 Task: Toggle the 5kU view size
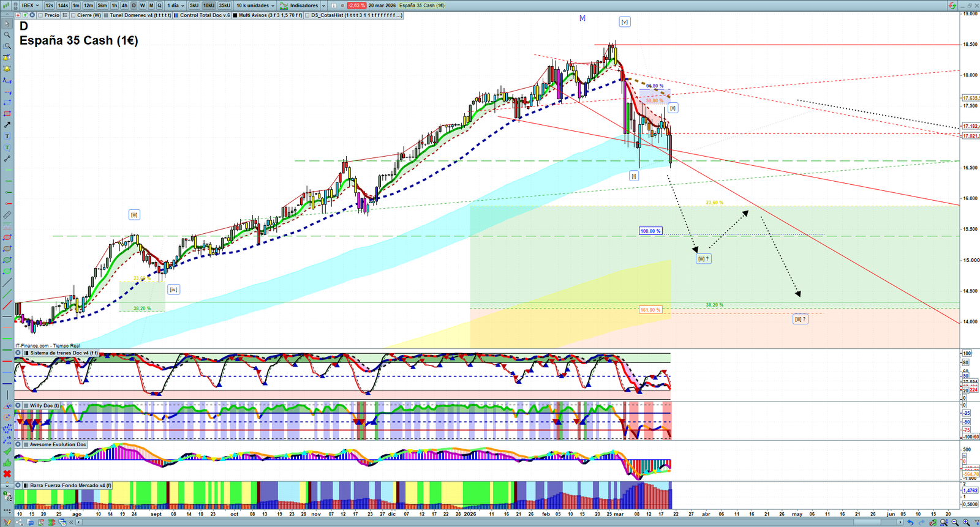[194, 6]
